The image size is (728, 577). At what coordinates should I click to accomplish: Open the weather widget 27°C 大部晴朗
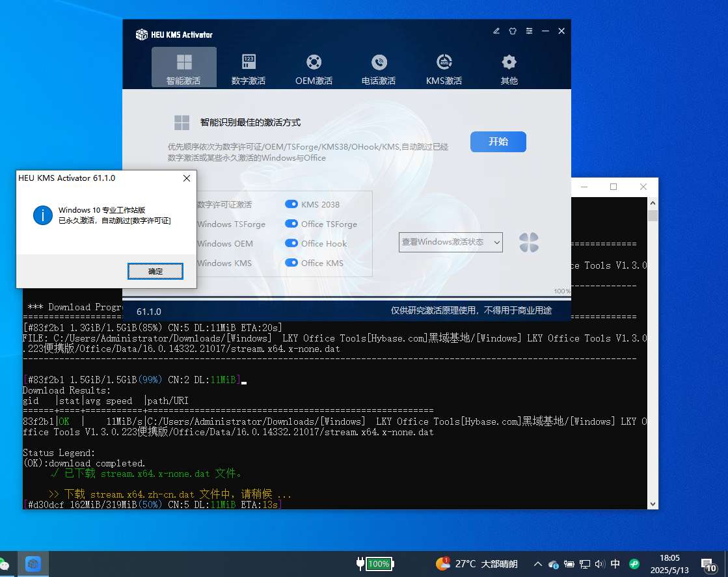pos(477,564)
